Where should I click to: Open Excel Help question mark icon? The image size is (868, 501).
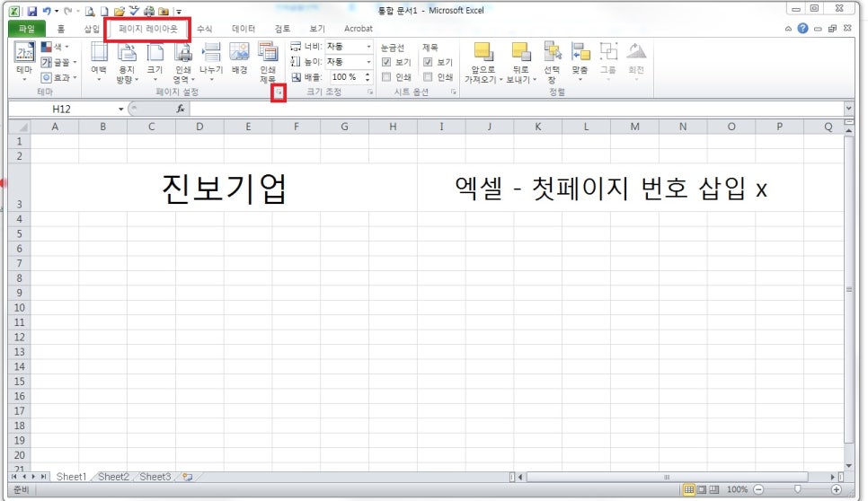click(x=802, y=28)
